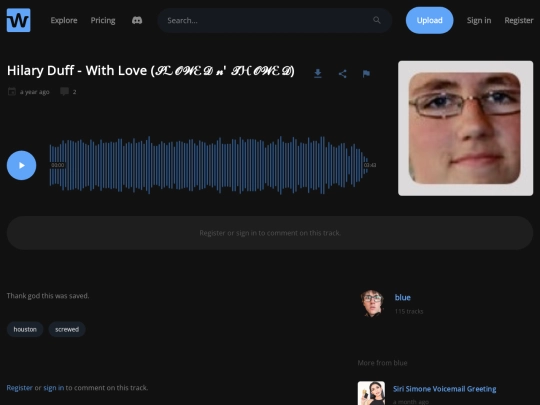Open the Explore page
The image size is (540, 405).
point(64,20)
